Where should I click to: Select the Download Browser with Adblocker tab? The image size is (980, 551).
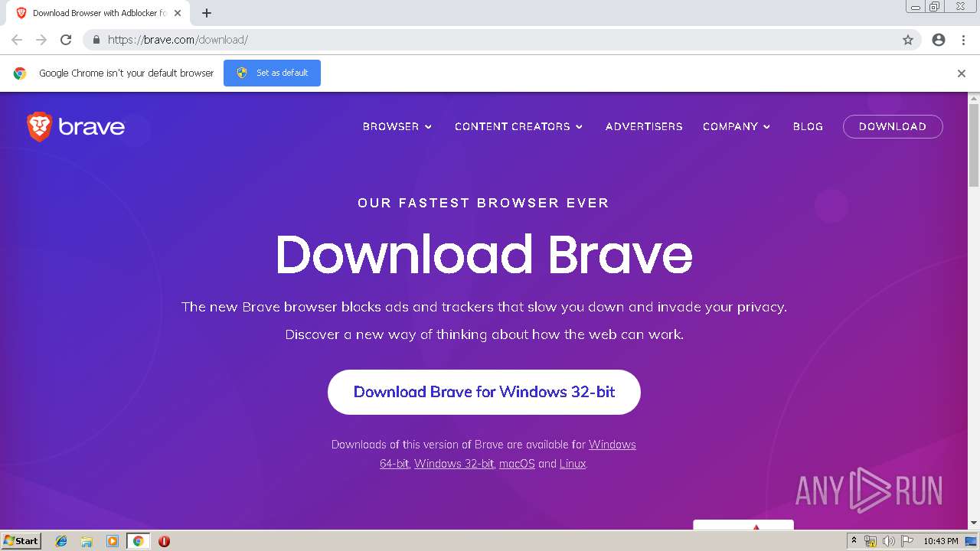(100, 13)
